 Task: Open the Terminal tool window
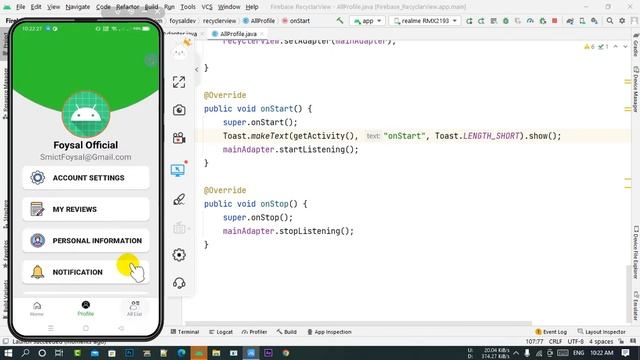[x=185, y=332]
